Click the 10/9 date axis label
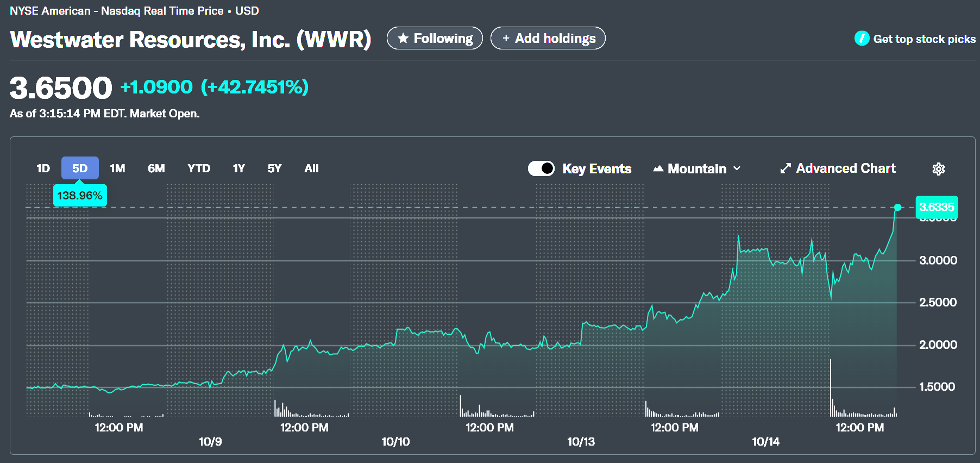This screenshot has width=980, height=463. (x=210, y=441)
